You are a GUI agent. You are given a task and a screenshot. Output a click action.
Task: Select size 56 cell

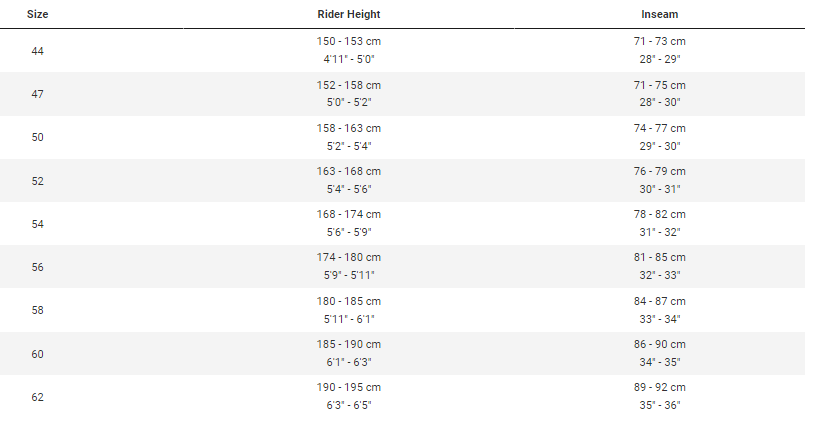38,267
